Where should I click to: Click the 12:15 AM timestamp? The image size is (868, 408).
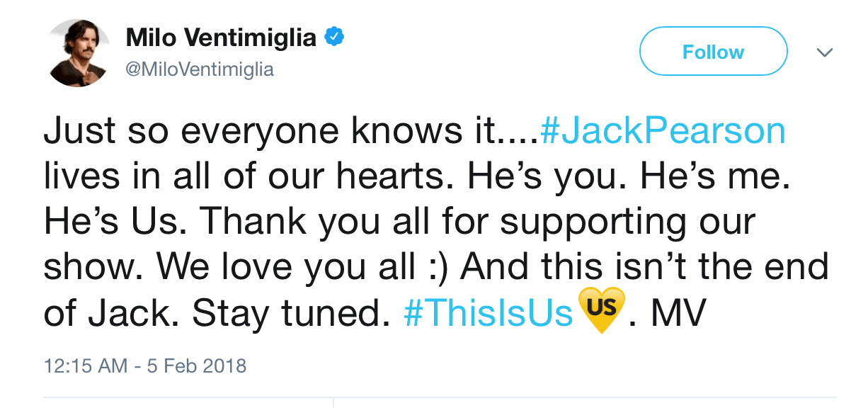tap(85, 365)
